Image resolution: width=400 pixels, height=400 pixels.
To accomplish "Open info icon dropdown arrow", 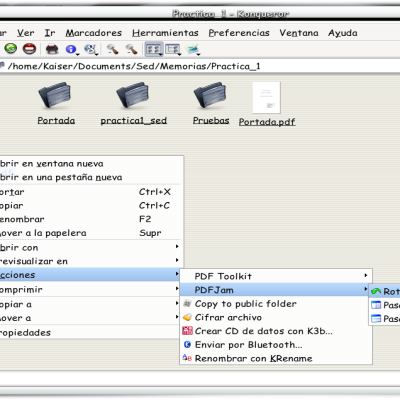I will tap(77, 54).
